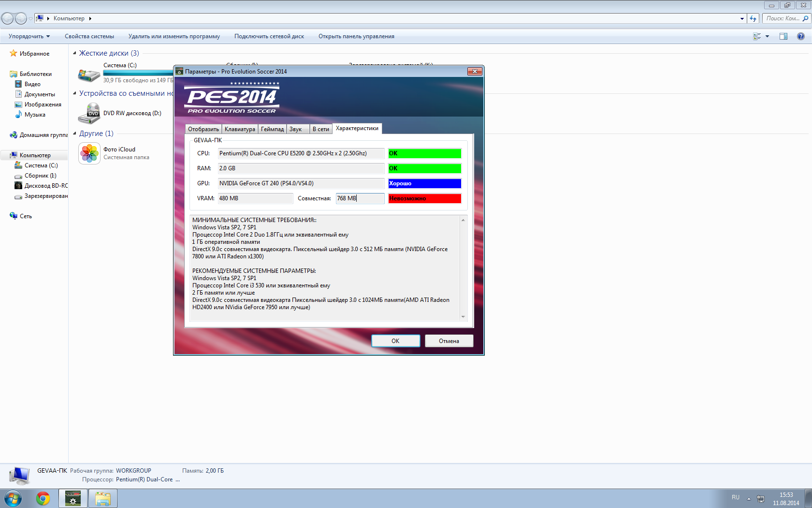Collapse the Устройства со съемными носителями group

click(74, 93)
